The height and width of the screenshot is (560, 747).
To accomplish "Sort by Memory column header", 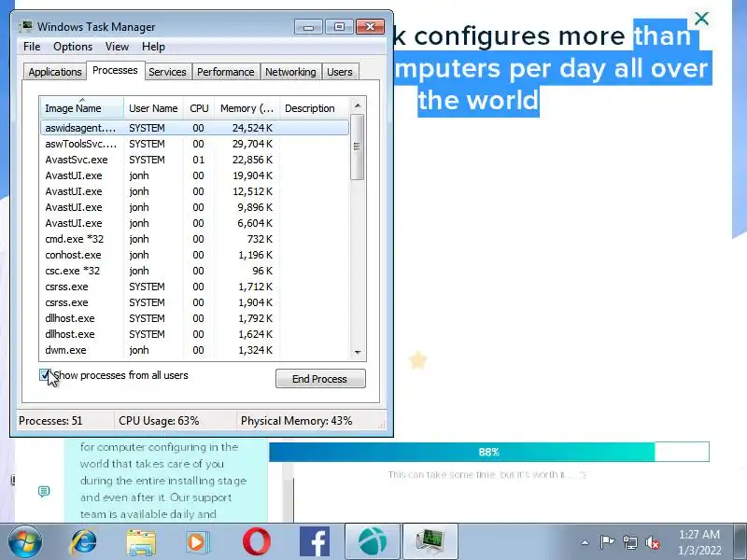I will click(247, 108).
